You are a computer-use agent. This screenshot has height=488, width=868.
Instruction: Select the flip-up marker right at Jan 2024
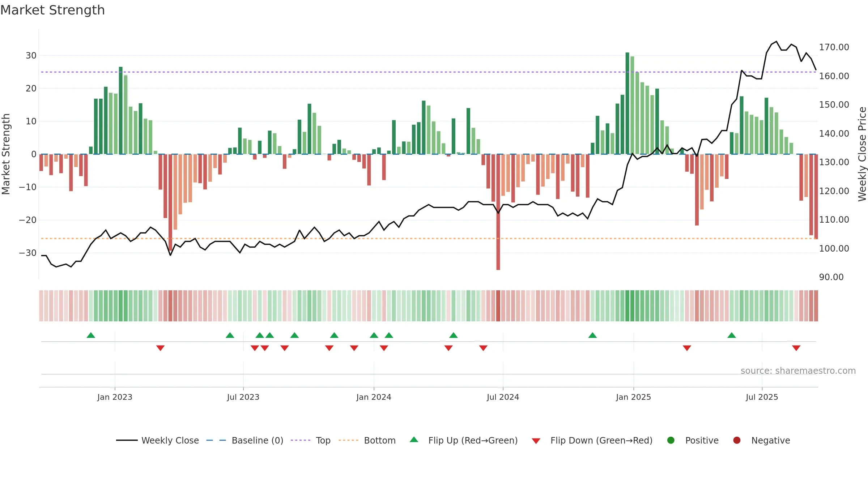pyautogui.click(x=374, y=335)
